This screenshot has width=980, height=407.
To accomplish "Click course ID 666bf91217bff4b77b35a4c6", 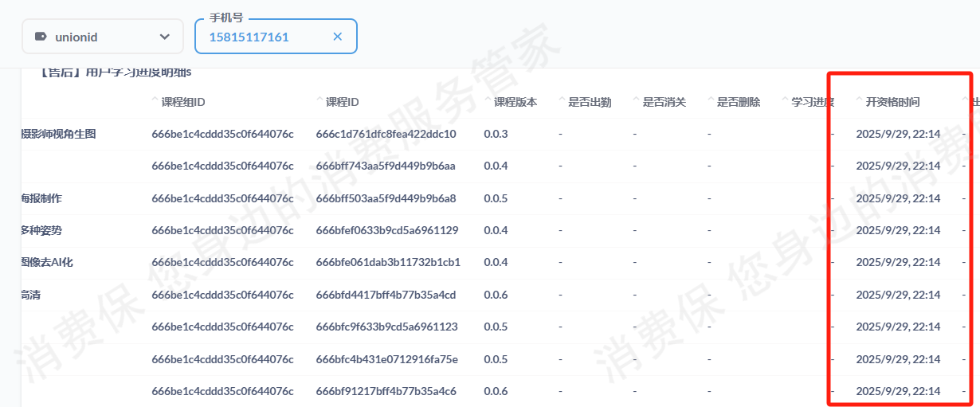I will (x=386, y=391).
